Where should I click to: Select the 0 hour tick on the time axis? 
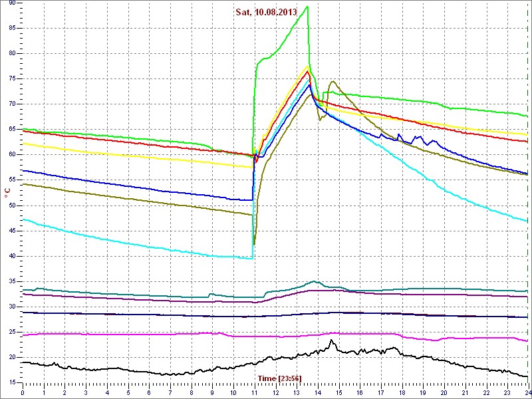click(x=23, y=393)
